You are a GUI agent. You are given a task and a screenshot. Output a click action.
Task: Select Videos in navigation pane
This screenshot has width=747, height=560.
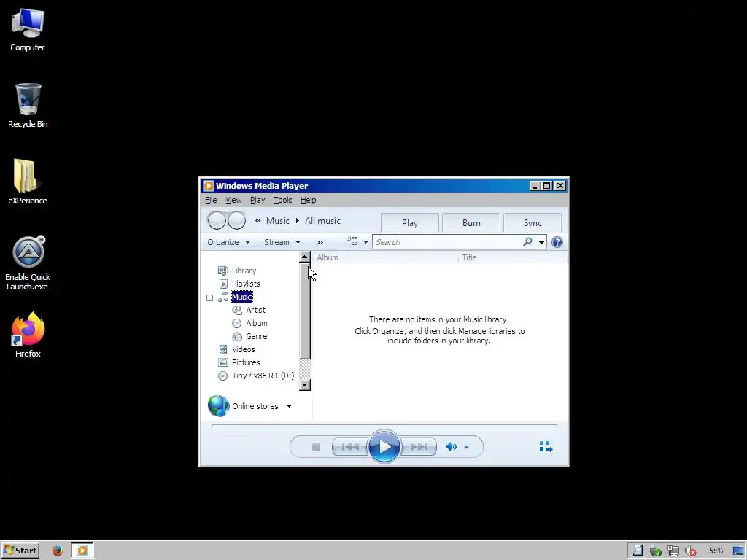244,349
